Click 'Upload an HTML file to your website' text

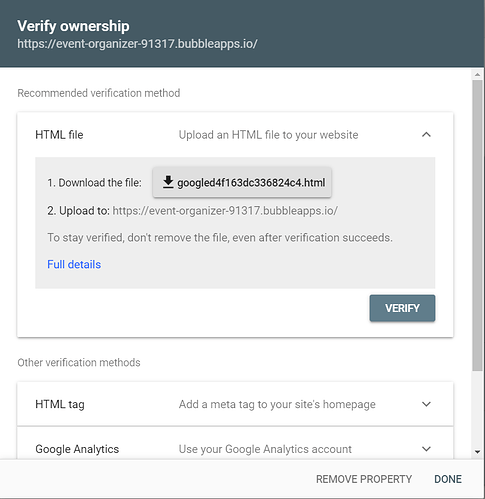coord(268,135)
